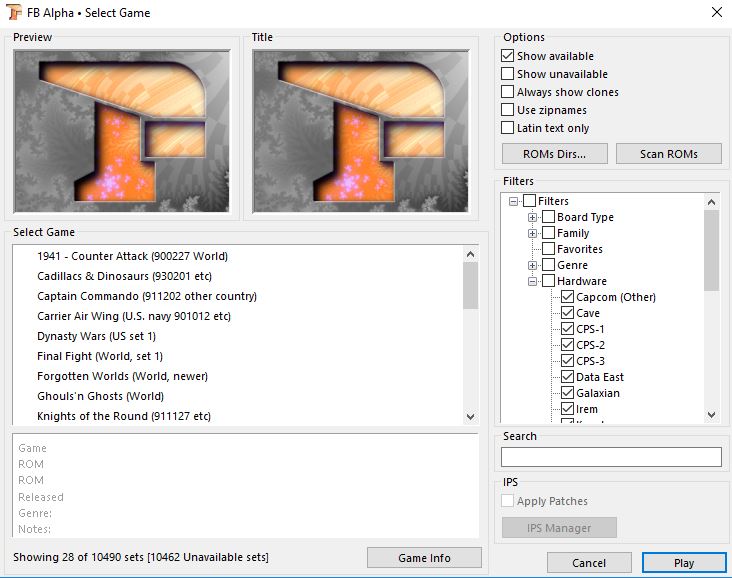Click the Title image thumbnail

360,131
